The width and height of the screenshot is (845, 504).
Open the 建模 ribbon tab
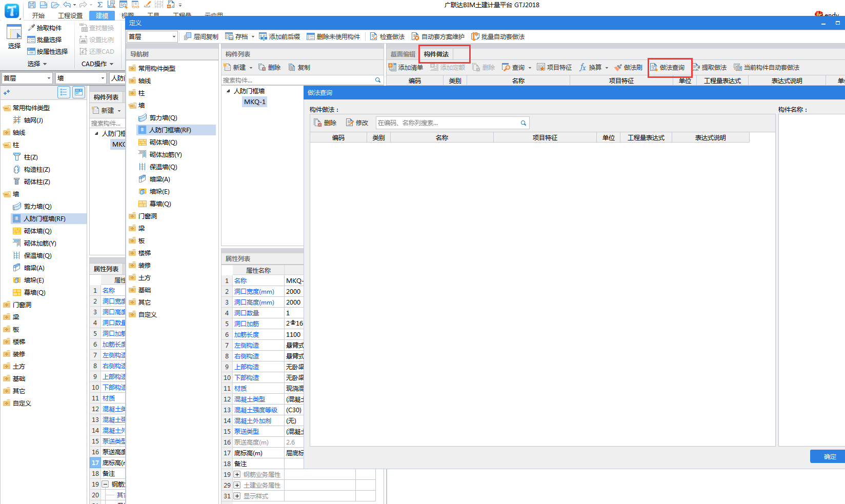(x=102, y=15)
